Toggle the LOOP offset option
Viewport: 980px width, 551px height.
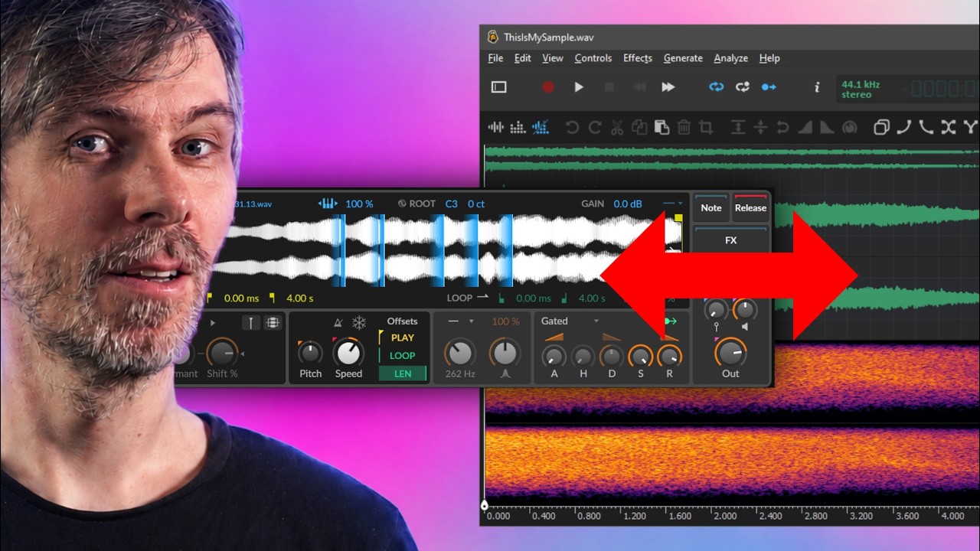pos(402,355)
